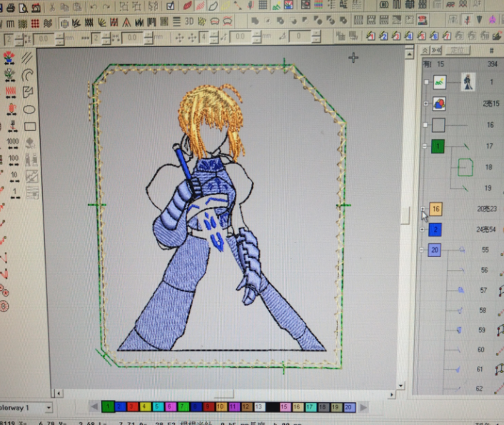Image resolution: width=504 pixels, height=425 pixels.
Task: Select the radiating lines fill icon
Action: coord(101,23)
